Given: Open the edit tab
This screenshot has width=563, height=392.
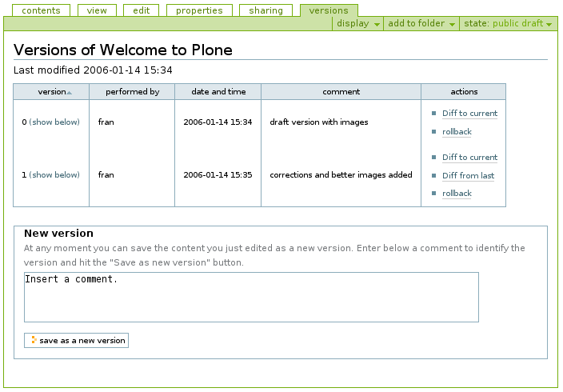Looking at the screenshot, I should tap(141, 10).
